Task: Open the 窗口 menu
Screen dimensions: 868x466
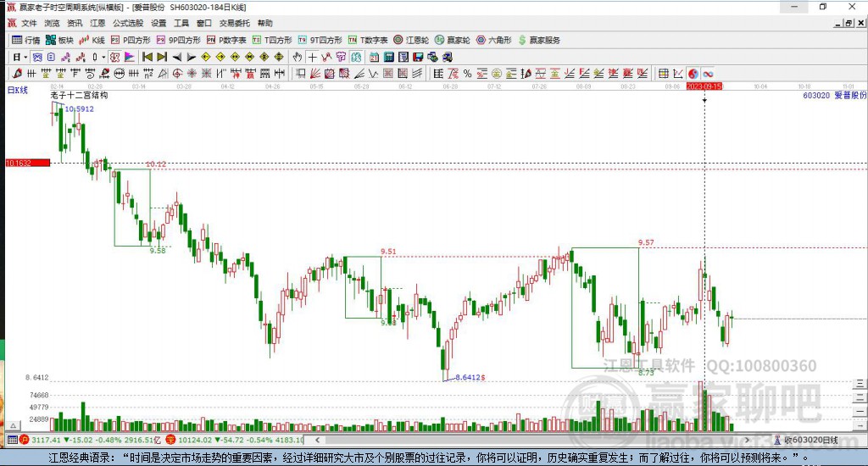Action: (x=204, y=23)
